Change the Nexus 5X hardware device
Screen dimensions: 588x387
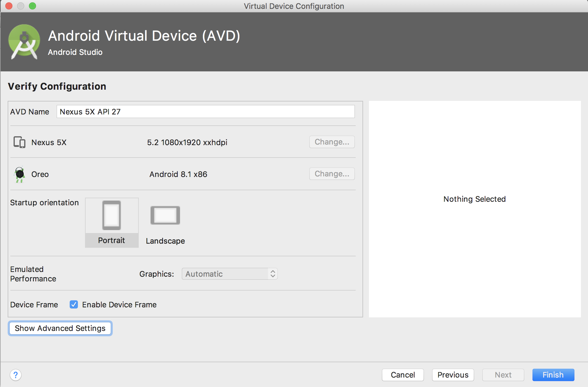(x=332, y=142)
